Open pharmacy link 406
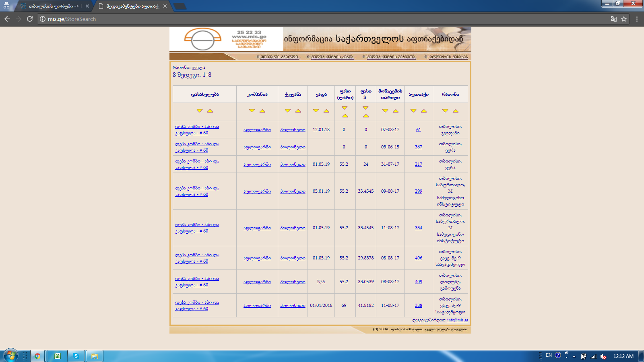 pos(419,258)
